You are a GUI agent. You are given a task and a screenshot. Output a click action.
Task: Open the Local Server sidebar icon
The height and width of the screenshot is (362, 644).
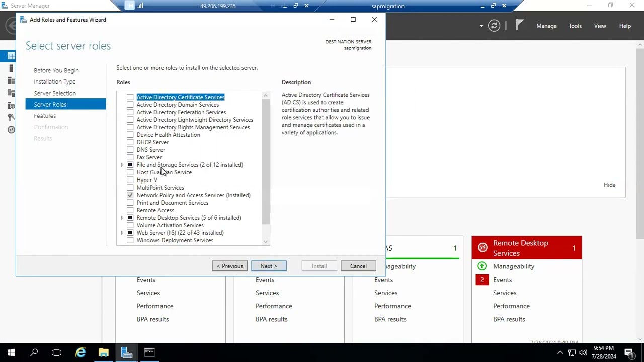[x=11, y=68]
